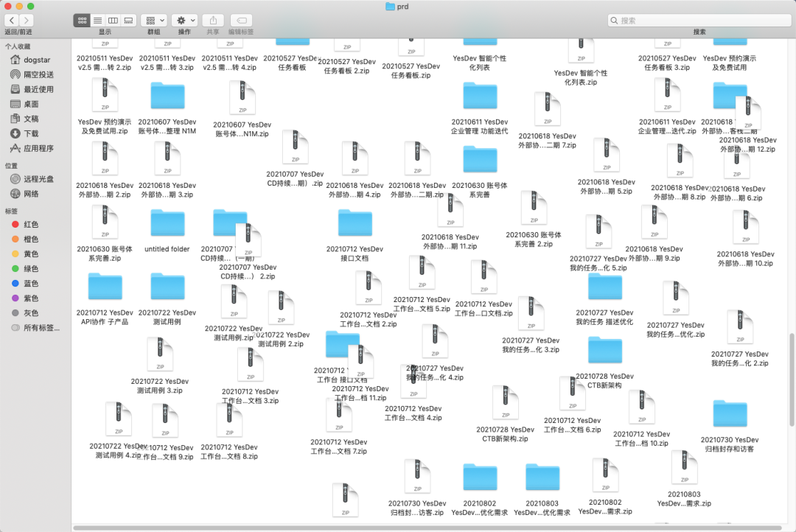Select zip 20210712 YesDev 工作台…文档 7.zip
796x532 pixels.
(338, 416)
